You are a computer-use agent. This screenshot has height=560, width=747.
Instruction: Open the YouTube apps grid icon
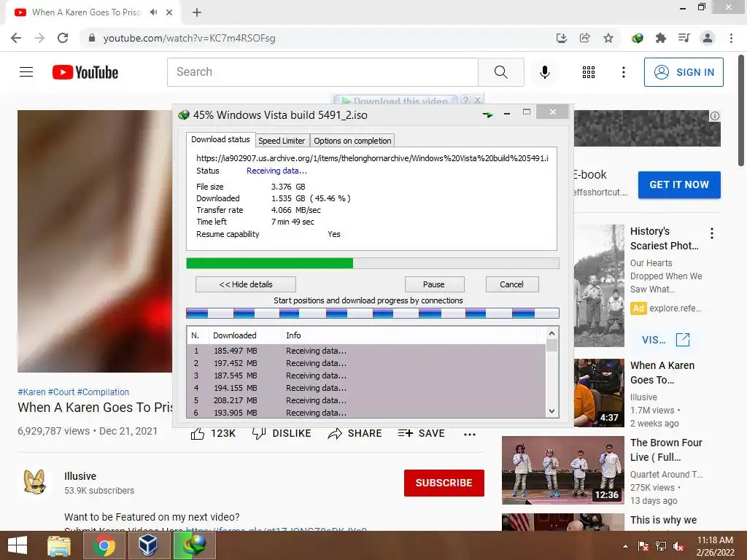[589, 72]
